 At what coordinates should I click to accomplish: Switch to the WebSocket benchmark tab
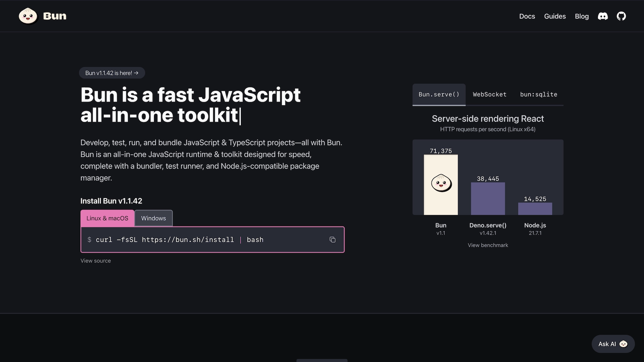489,94
